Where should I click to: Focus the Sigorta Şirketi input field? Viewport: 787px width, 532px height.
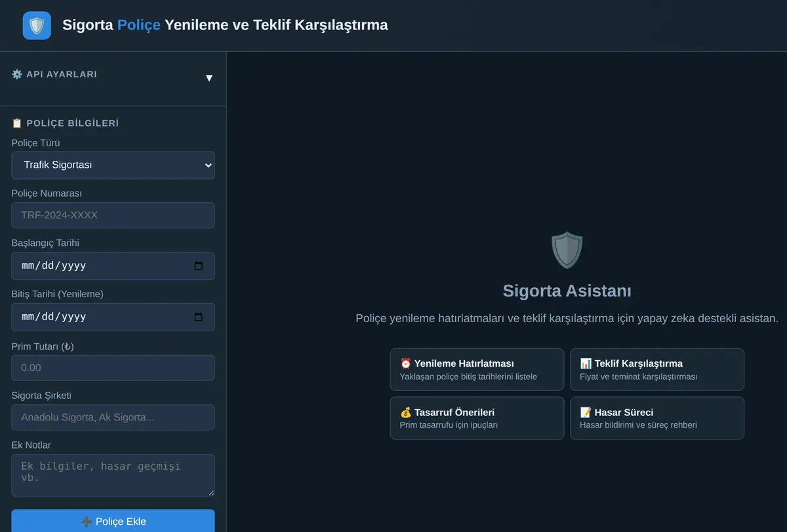point(113,417)
